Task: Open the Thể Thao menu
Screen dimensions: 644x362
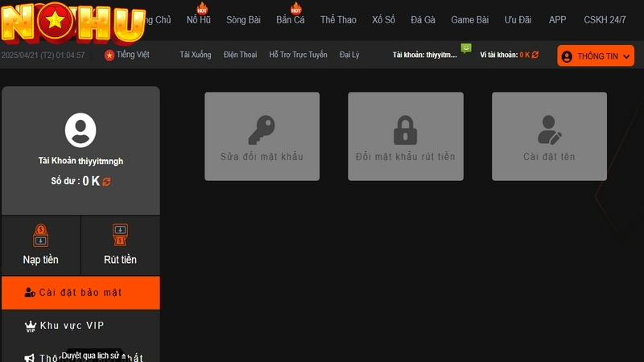Action: click(x=338, y=19)
